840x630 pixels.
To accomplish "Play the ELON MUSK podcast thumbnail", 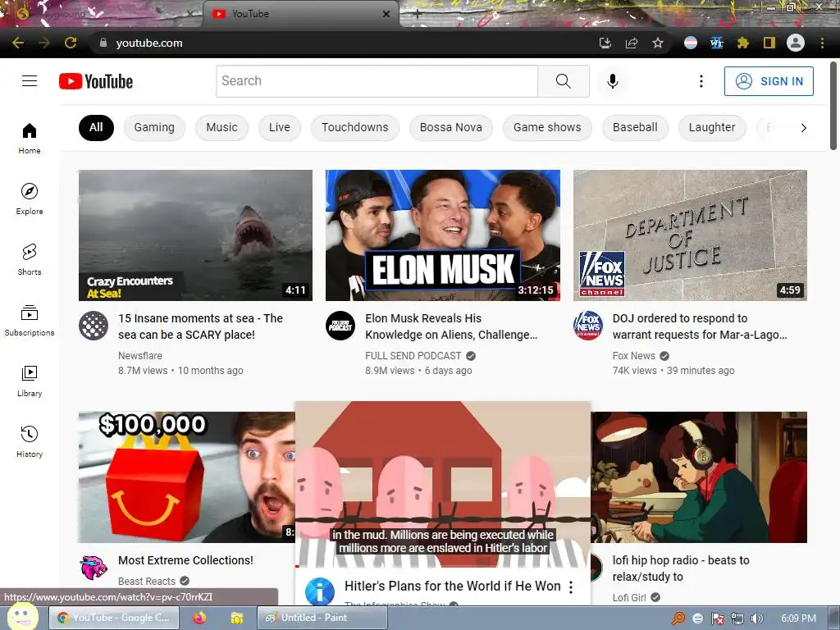I will click(443, 235).
